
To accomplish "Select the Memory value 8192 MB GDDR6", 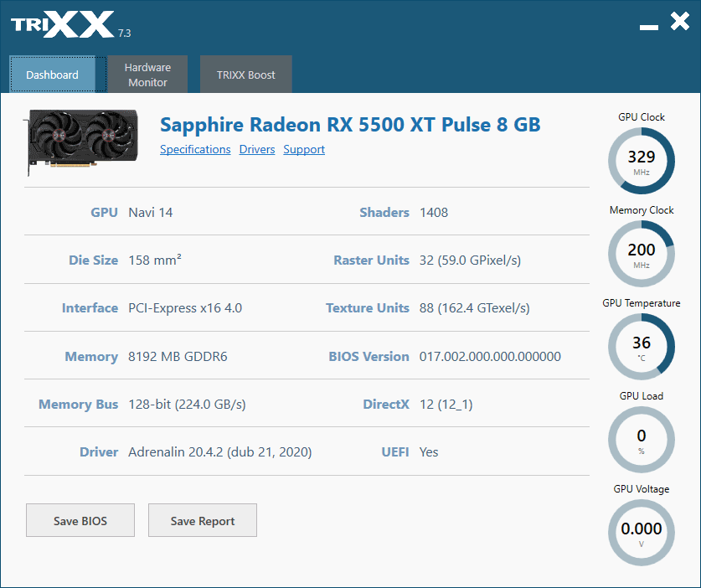I will pos(178,356).
